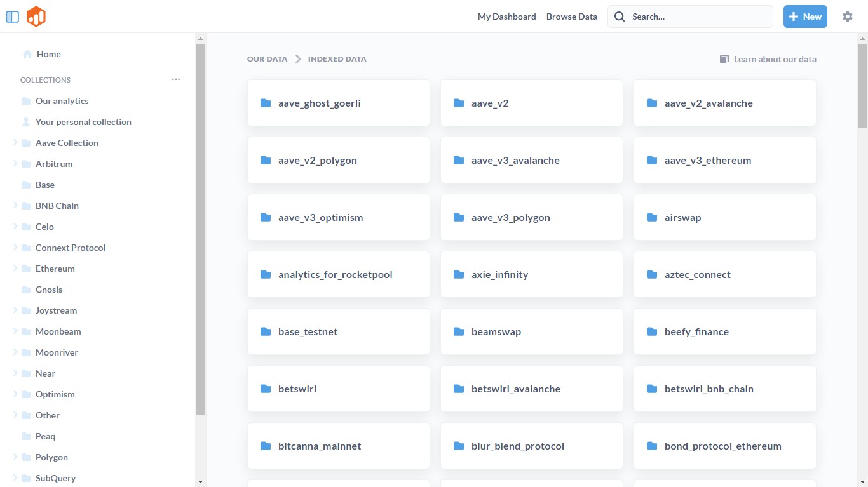Select Optimism in collections
This screenshot has width=868, height=487.
55,394
